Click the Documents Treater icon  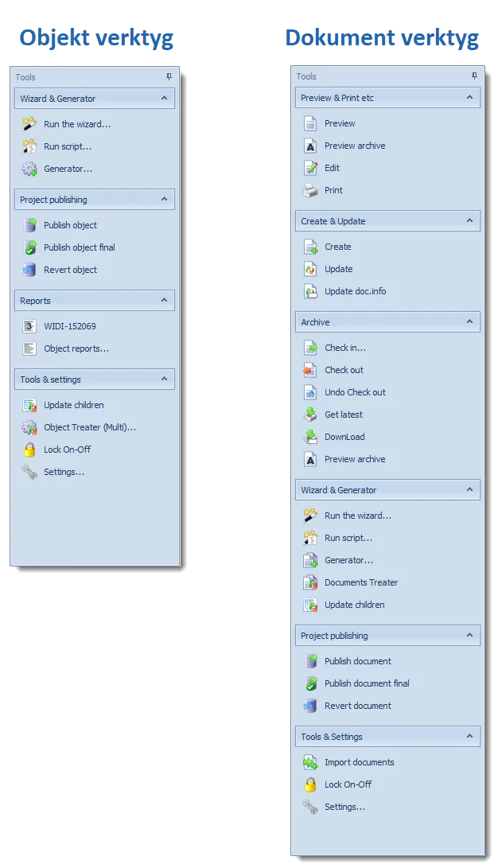tap(310, 582)
